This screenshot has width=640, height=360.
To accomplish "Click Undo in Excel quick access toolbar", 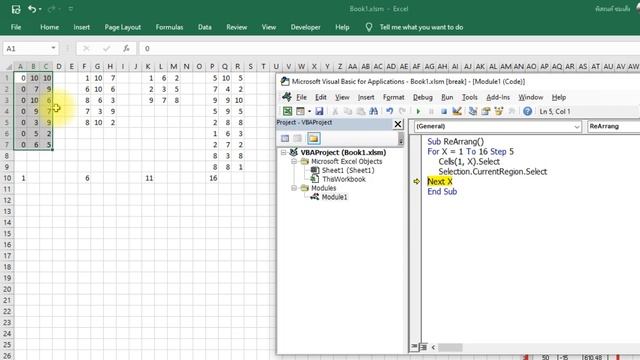I will click(32, 9).
